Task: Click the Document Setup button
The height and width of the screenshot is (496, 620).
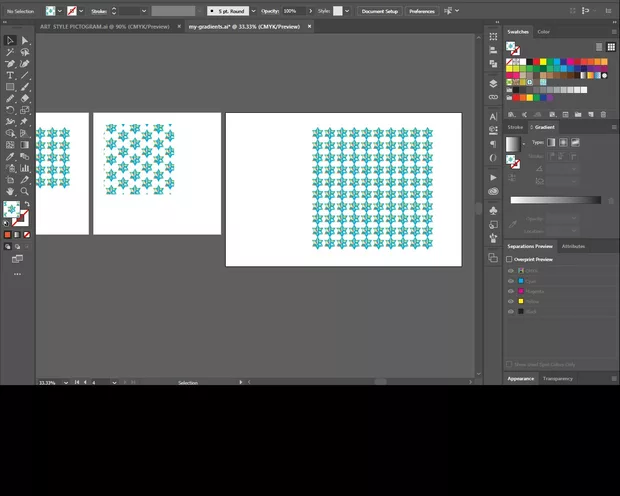Action: [x=379, y=11]
